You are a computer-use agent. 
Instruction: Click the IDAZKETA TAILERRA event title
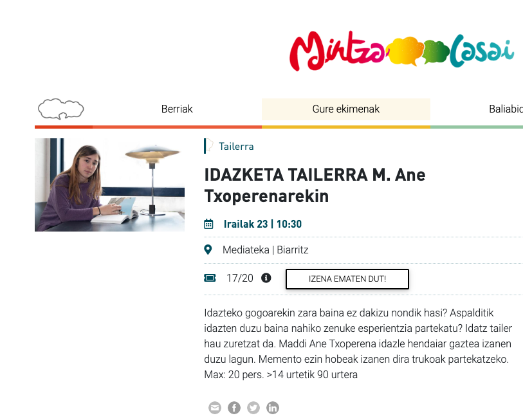tap(315, 185)
